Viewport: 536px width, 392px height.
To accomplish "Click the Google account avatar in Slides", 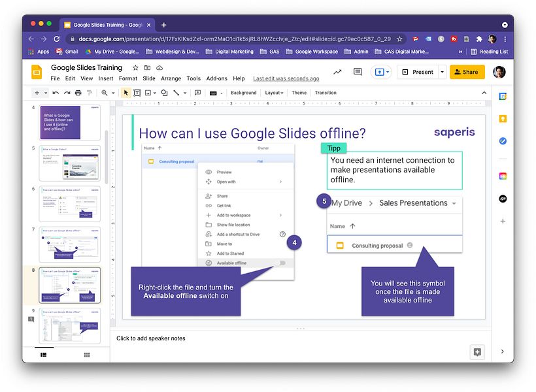I will click(x=499, y=72).
